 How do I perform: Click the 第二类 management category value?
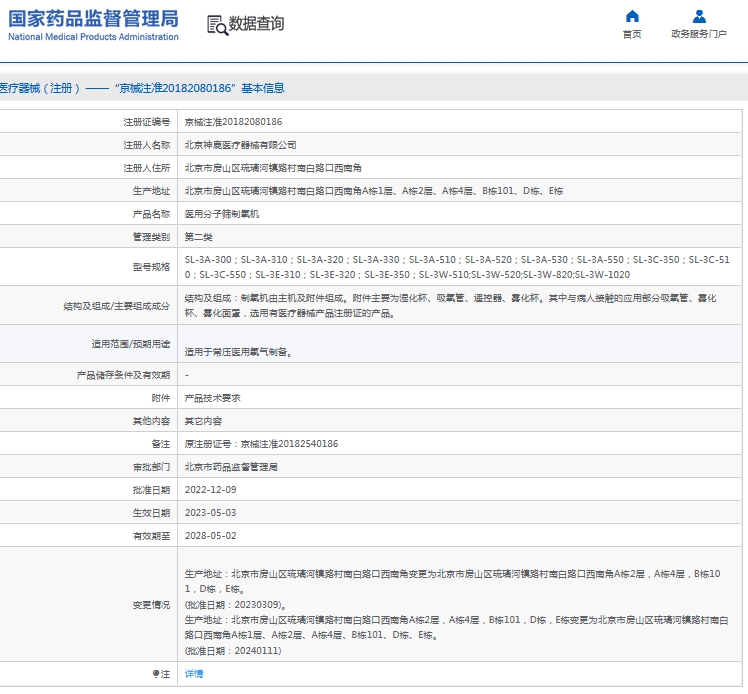(198, 237)
